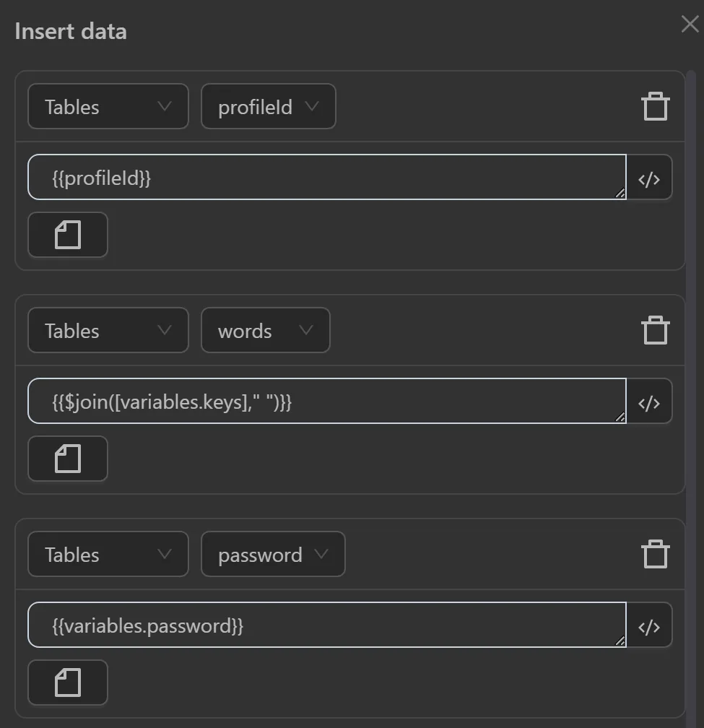This screenshot has width=704, height=728.
Task: Click the copy icon under the password field
Action: tap(67, 682)
